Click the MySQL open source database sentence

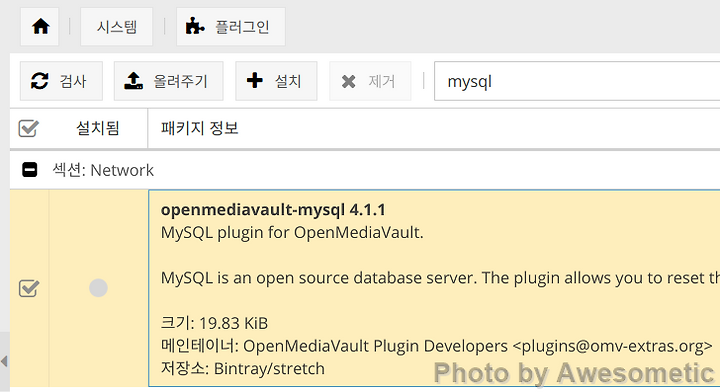click(440, 278)
